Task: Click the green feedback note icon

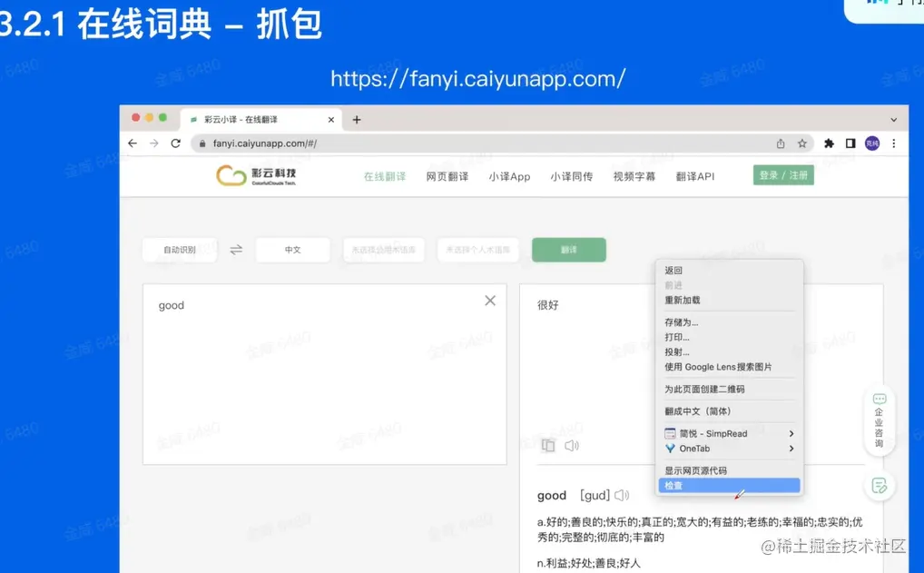Action: pos(880,486)
